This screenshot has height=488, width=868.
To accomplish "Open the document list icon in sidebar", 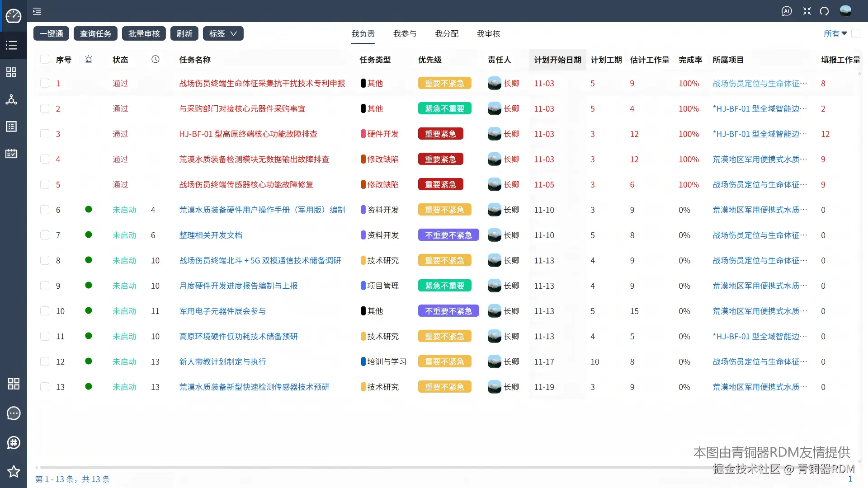I will pyautogui.click(x=11, y=127).
